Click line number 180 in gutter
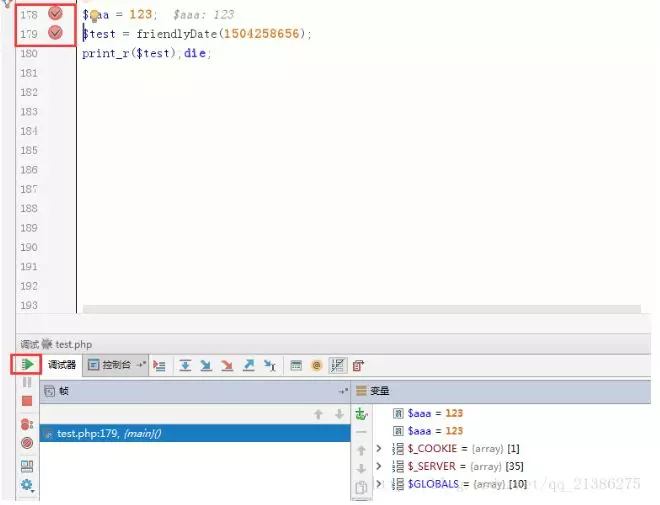Screen dimensions: 660x505 point(29,53)
